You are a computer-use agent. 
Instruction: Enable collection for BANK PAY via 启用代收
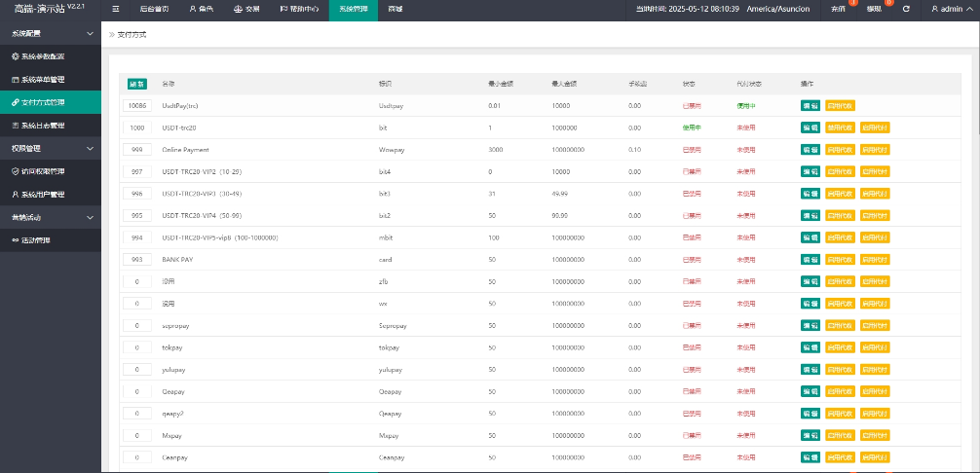(840, 260)
